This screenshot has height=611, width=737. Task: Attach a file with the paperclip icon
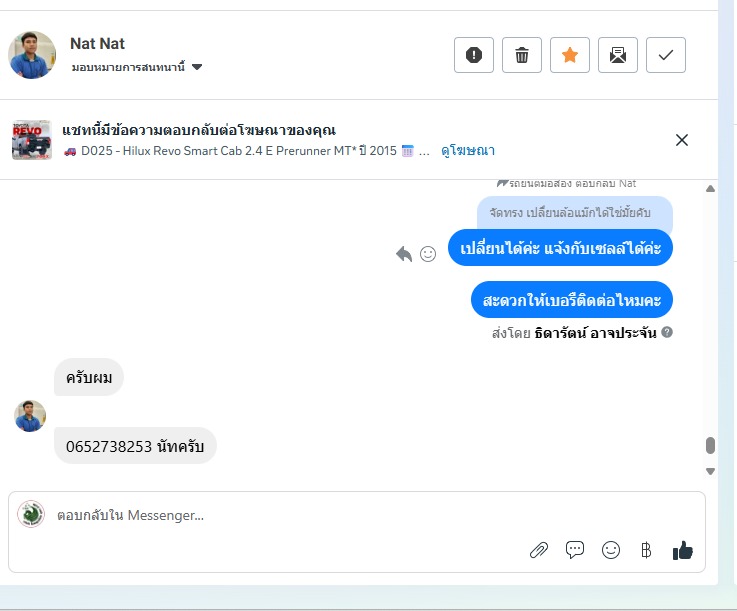tap(539, 550)
